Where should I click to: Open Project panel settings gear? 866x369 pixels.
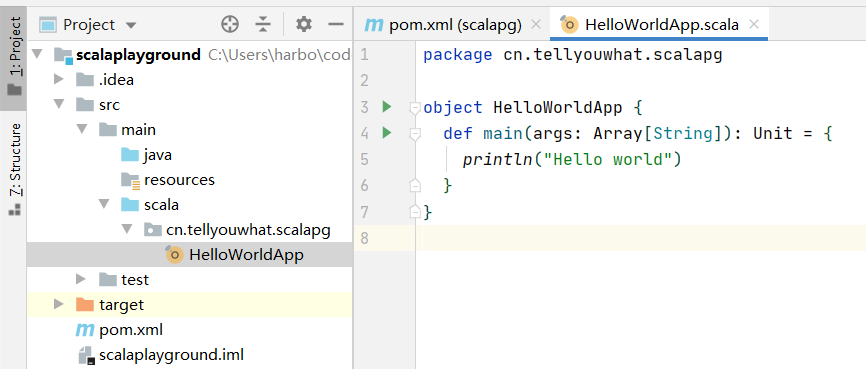pyautogui.click(x=304, y=24)
